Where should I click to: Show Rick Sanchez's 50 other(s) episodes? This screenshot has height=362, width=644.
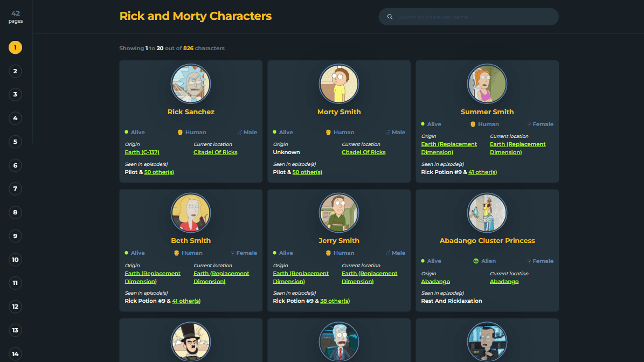(159, 172)
